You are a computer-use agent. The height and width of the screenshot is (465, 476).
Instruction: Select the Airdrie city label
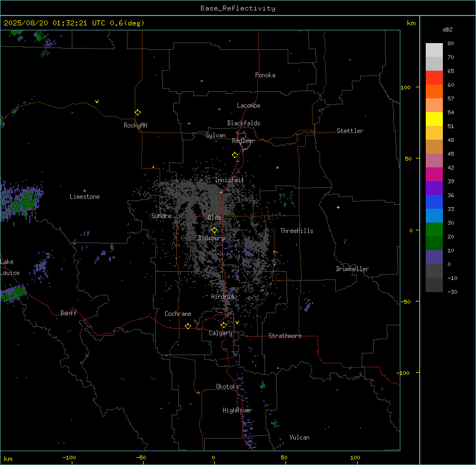click(x=223, y=297)
